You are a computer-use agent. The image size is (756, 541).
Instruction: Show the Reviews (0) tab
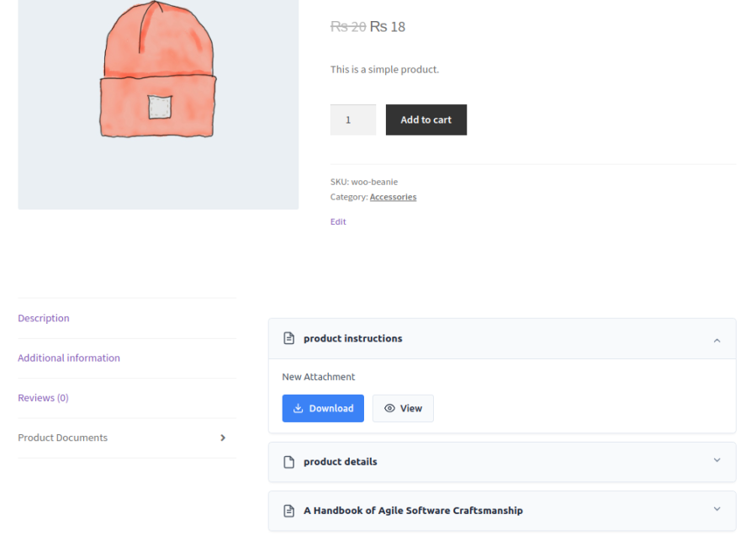(43, 398)
